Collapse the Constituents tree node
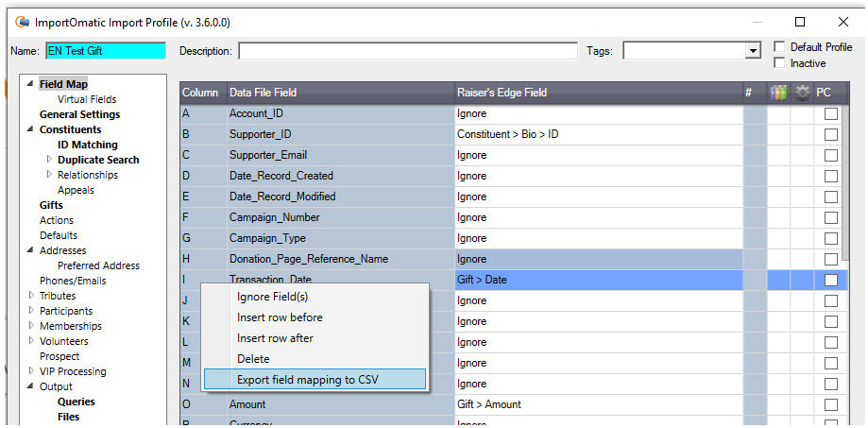Screen dimensions: 868x428 point(30,129)
